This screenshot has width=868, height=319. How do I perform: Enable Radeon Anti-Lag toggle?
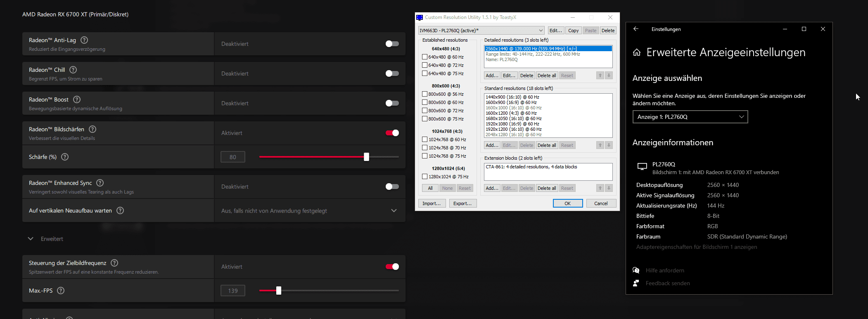(x=392, y=44)
